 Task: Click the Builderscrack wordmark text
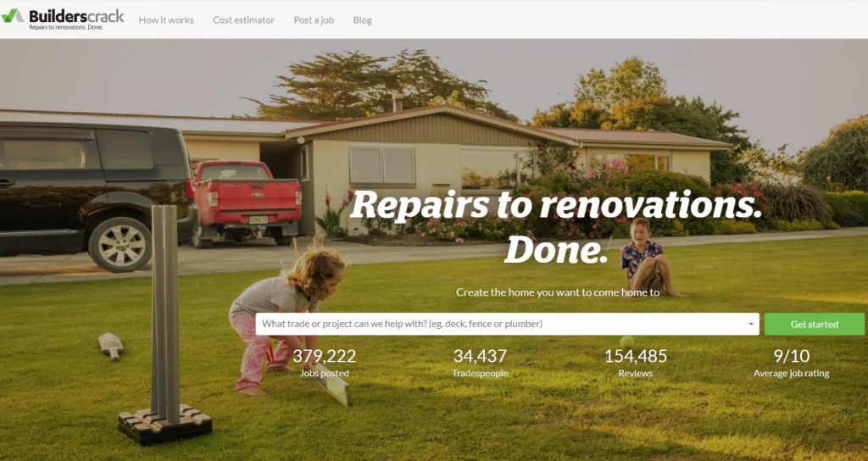coord(76,16)
